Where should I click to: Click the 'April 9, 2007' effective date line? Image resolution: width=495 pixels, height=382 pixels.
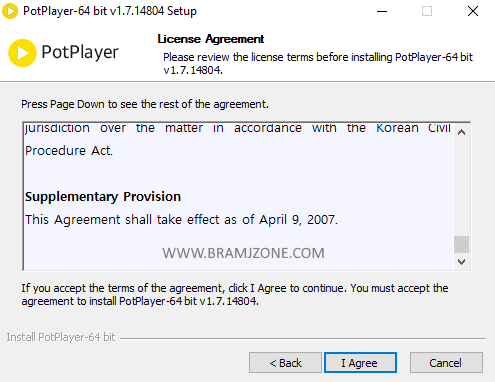coord(181,220)
